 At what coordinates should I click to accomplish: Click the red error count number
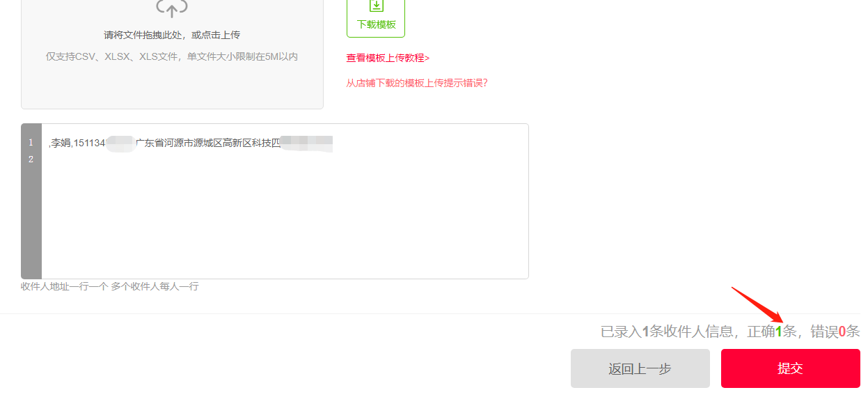[842, 332]
